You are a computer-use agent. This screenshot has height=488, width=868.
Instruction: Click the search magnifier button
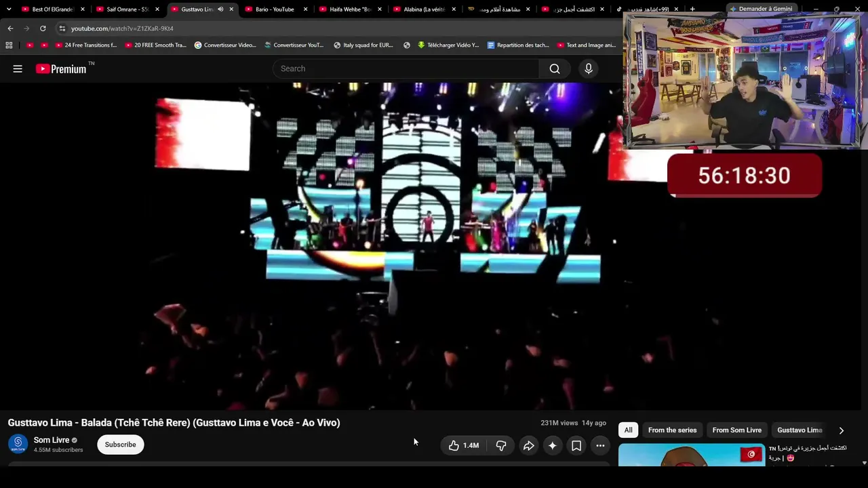point(555,68)
